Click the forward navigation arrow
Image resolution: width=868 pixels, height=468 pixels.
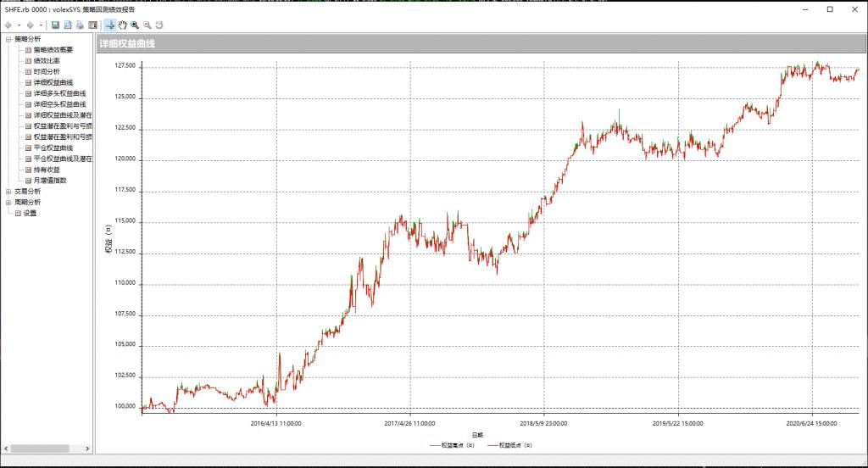pyautogui.click(x=31, y=25)
